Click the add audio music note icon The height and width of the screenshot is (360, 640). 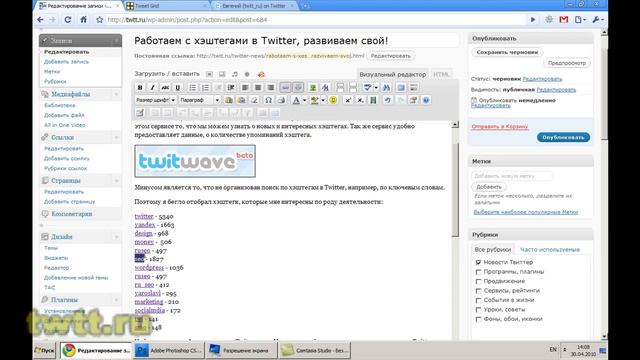235,74
